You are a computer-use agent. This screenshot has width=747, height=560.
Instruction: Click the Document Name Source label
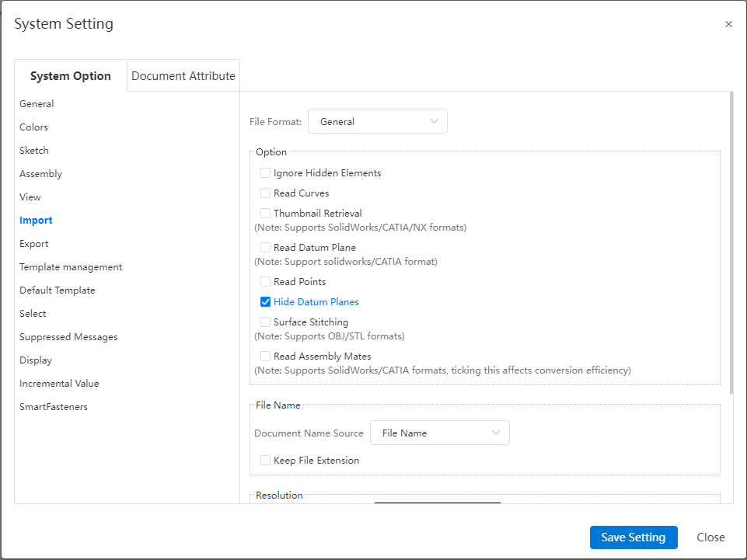(x=309, y=433)
